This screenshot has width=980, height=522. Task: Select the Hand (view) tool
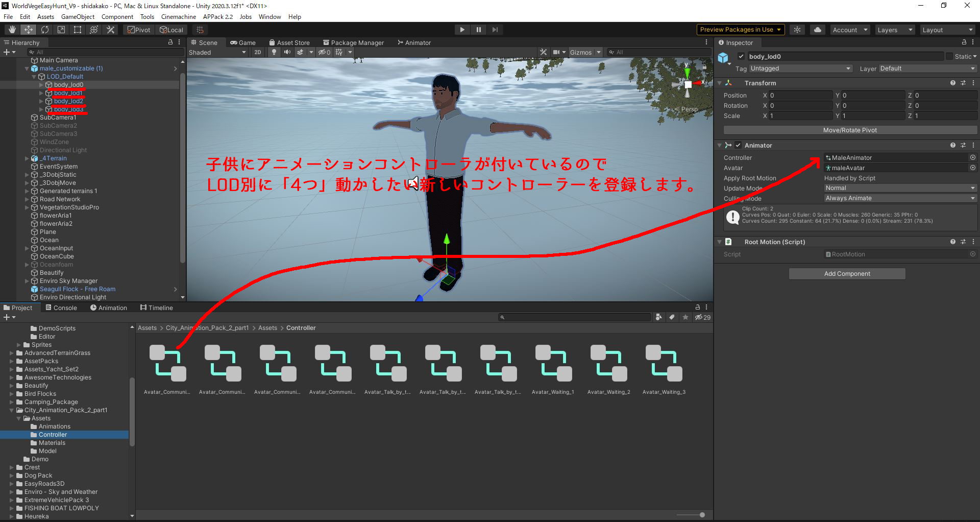11,29
